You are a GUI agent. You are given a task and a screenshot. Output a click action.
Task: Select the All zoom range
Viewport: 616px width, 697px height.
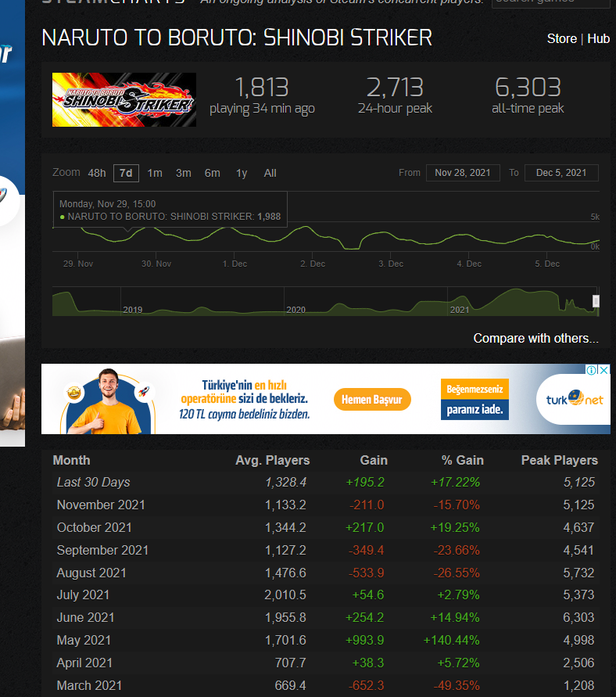(270, 173)
